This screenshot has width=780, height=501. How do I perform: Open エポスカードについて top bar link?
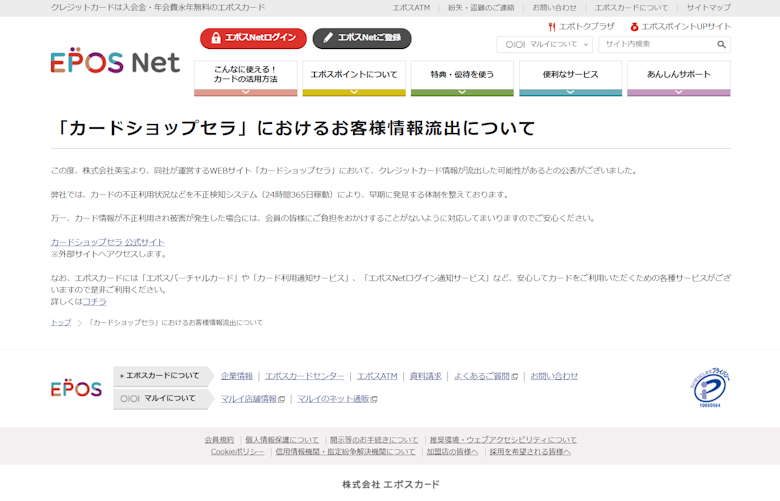(x=631, y=8)
